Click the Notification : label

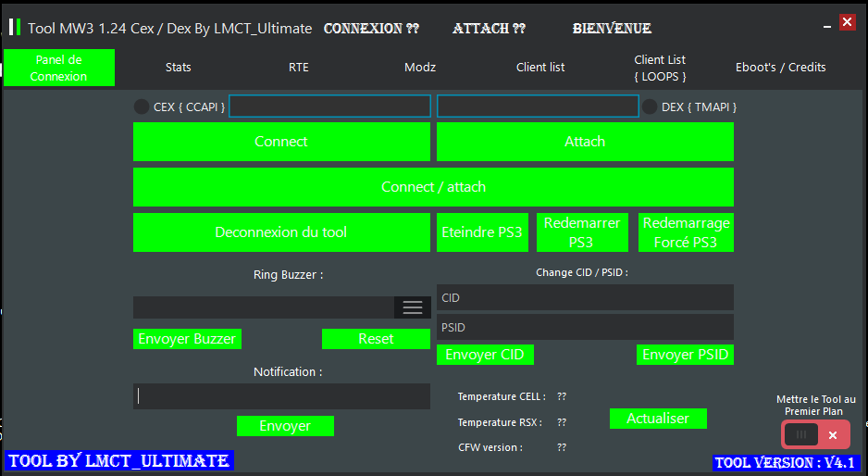pos(288,372)
